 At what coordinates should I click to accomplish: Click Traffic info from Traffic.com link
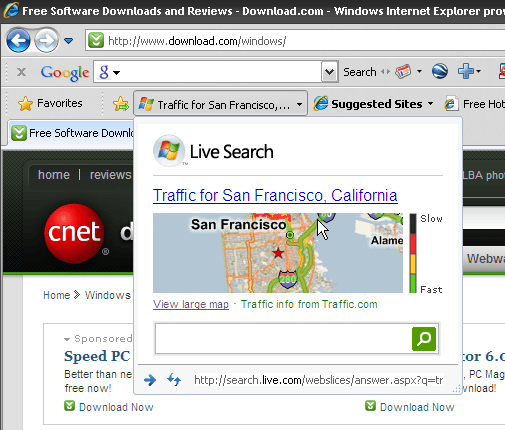click(x=309, y=304)
